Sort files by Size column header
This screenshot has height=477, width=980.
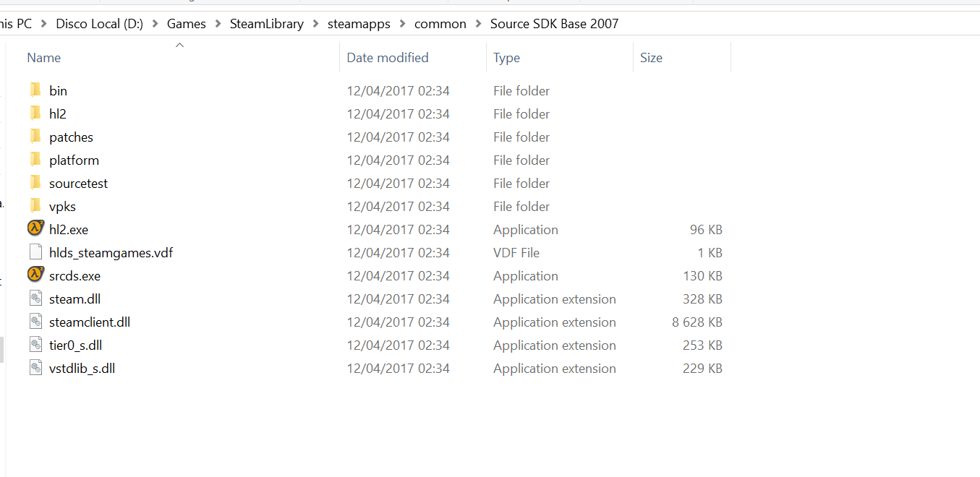pos(651,58)
